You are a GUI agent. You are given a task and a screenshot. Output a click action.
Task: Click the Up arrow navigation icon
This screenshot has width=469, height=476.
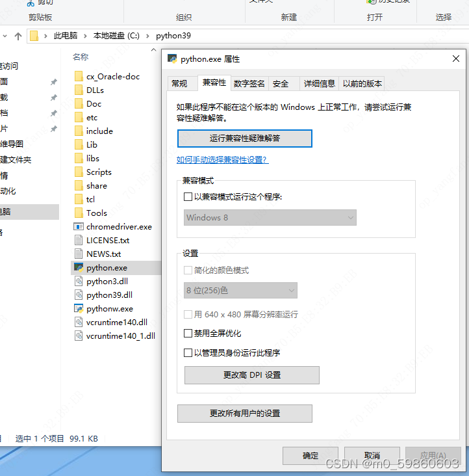coord(18,36)
